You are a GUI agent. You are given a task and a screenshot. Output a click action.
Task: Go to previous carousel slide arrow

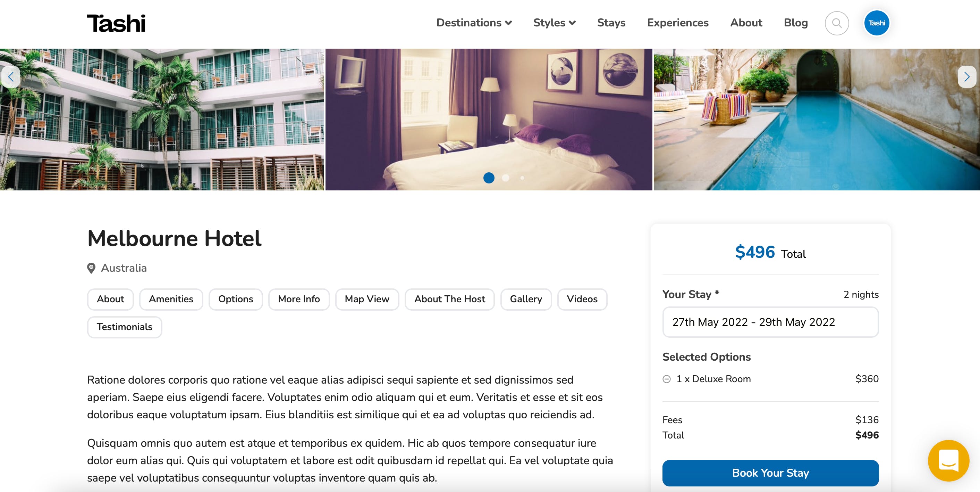[x=11, y=77]
